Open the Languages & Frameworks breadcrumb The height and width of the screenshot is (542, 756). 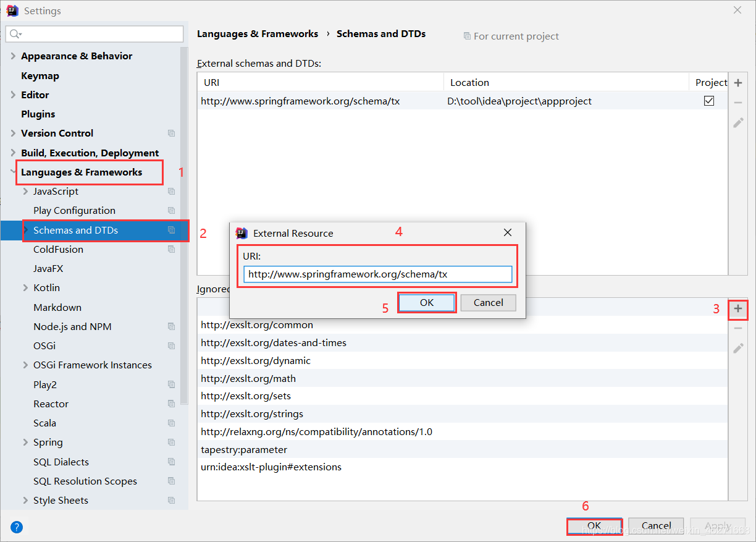(x=258, y=33)
